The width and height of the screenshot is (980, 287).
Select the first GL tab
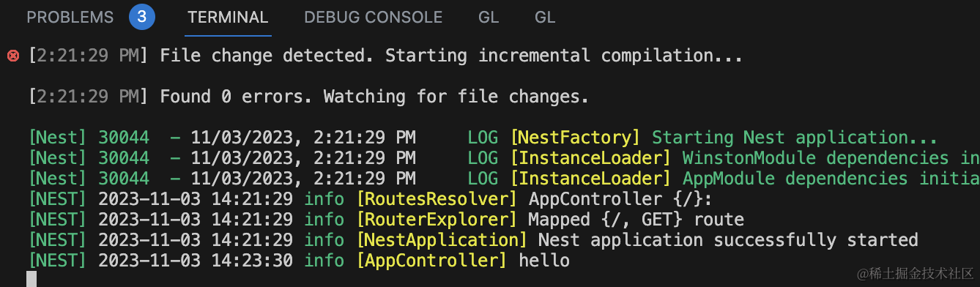point(489,17)
